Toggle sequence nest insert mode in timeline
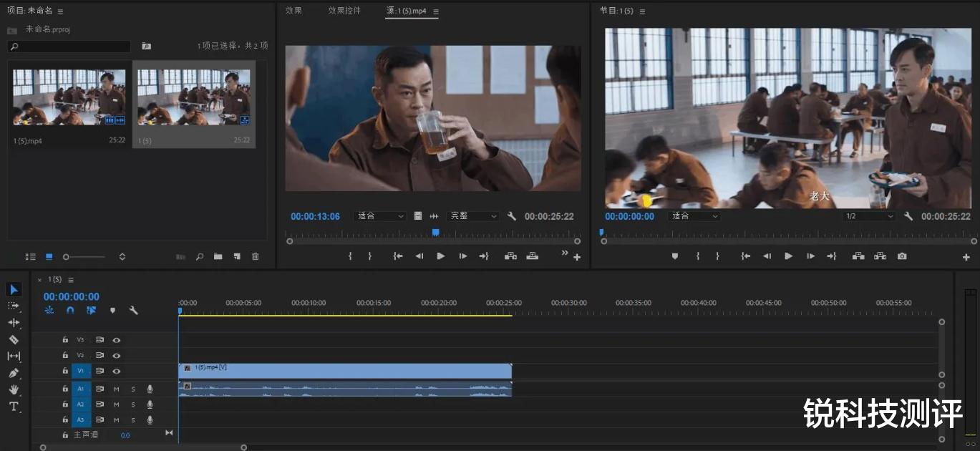Image resolution: width=980 pixels, height=451 pixels. click(x=49, y=311)
